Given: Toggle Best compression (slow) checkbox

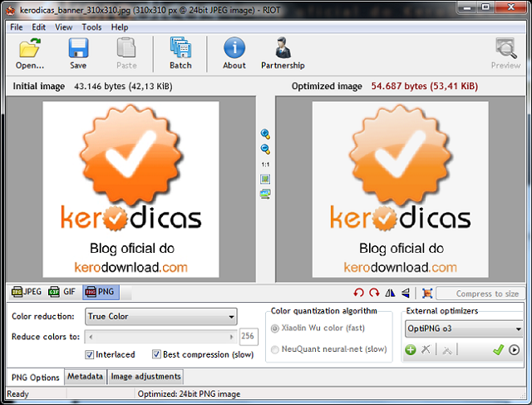Looking at the screenshot, I should point(156,354).
